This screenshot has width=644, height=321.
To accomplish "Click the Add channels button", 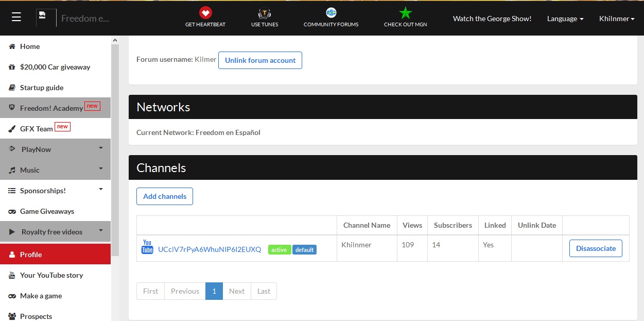I will pyautogui.click(x=165, y=196).
